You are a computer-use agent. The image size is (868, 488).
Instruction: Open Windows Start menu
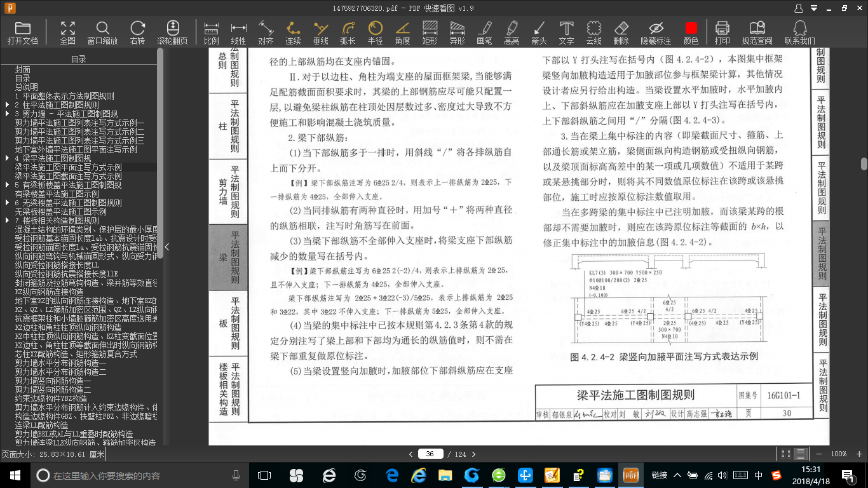(15, 475)
